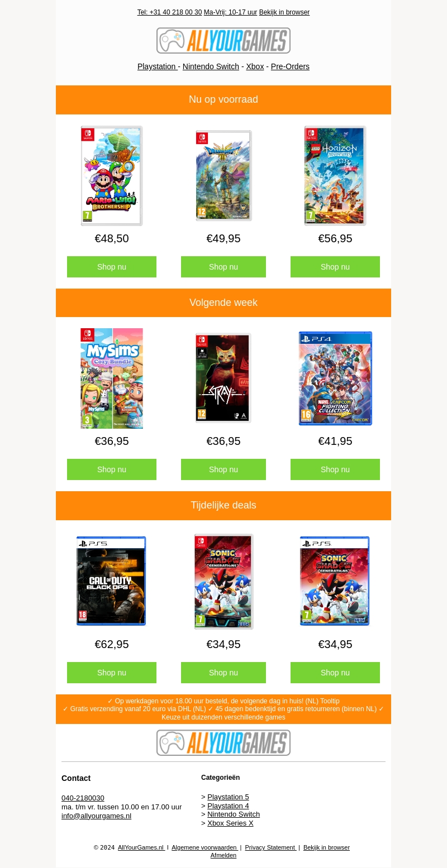Click the Afmelden unsubscribe link

[223, 855]
